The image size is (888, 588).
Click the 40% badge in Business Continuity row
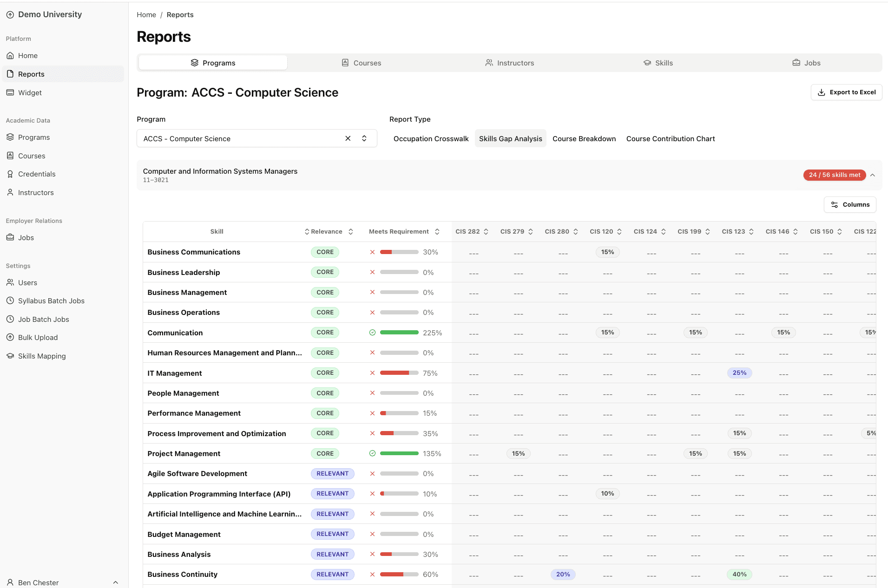[x=739, y=575]
